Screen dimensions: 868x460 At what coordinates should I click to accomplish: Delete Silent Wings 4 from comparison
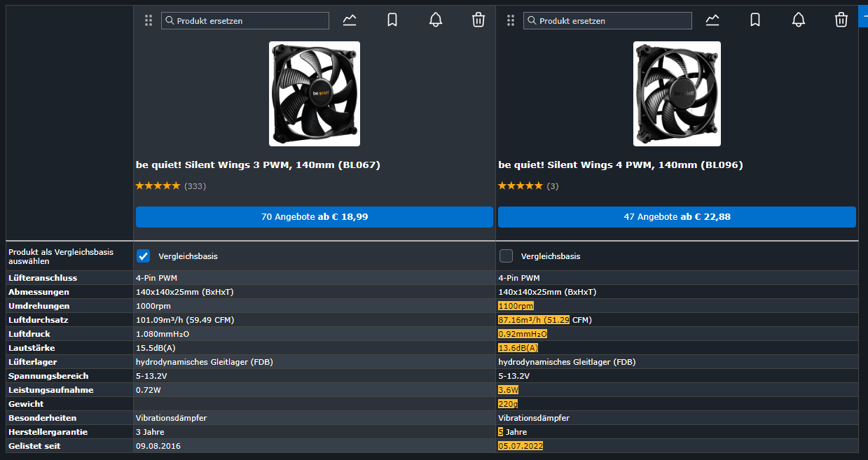pyautogui.click(x=841, y=20)
